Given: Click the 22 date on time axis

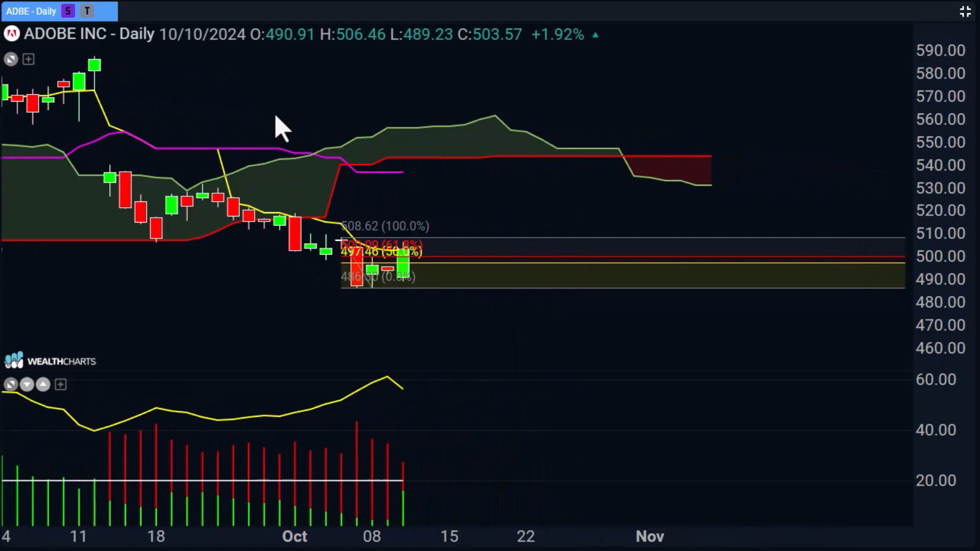Looking at the screenshot, I should coord(526,537).
